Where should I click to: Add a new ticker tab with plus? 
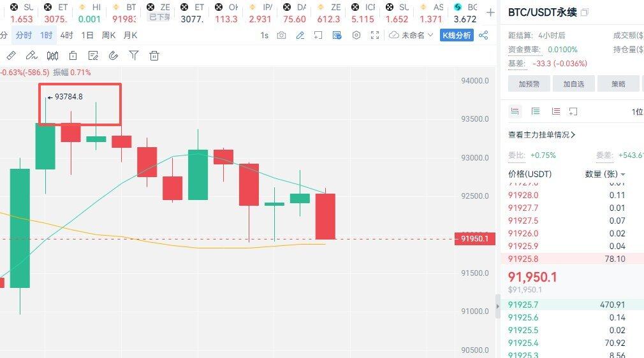coord(490,12)
